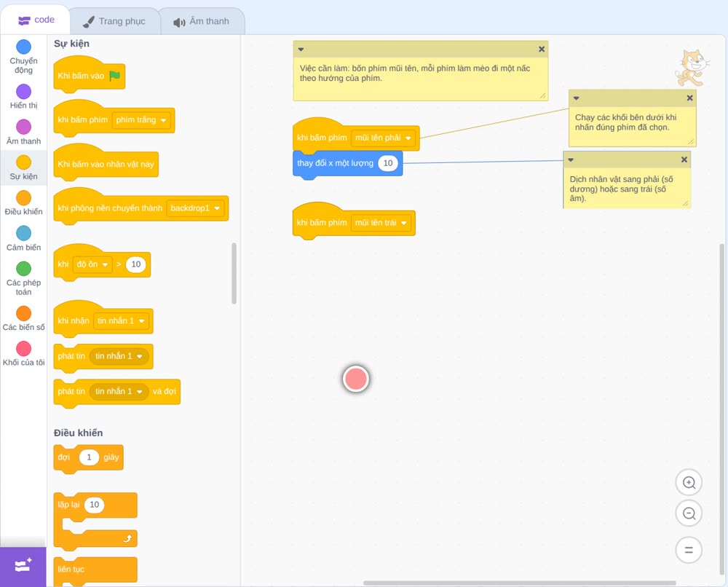Open the mũi tên trái key dropdown
The width and height of the screenshot is (728, 587).
click(x=381, y=223)
